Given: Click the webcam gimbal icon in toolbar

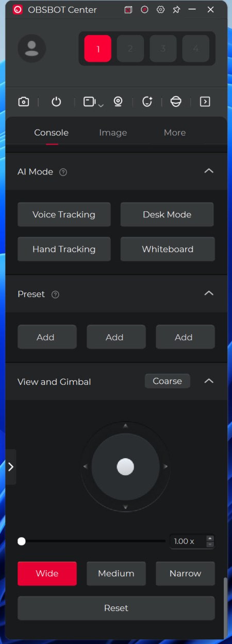Looking at the screenshot, I should [118, 102].
